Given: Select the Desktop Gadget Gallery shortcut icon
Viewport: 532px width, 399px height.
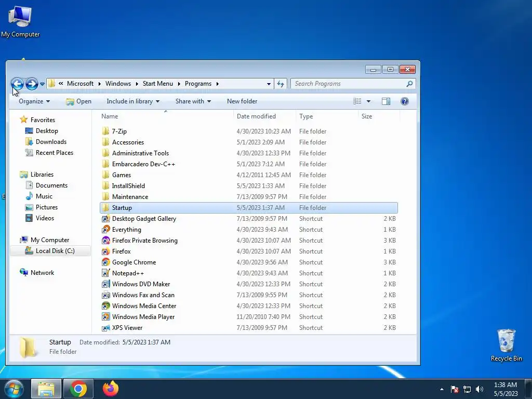Looking at the screenshot, I should (x=106, y=219).
